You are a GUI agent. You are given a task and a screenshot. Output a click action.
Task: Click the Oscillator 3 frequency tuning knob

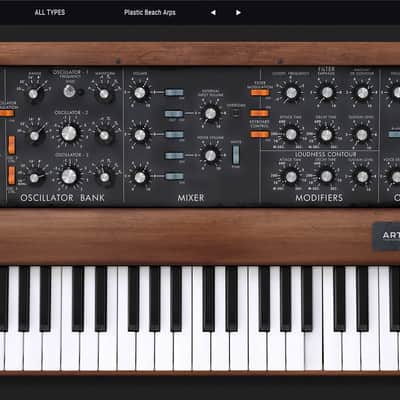pyautogui.click(x=69, y=176)
